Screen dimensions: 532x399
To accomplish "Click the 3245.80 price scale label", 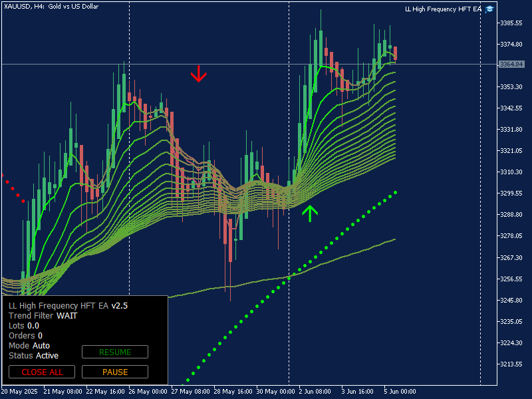I will coord(511,301).
